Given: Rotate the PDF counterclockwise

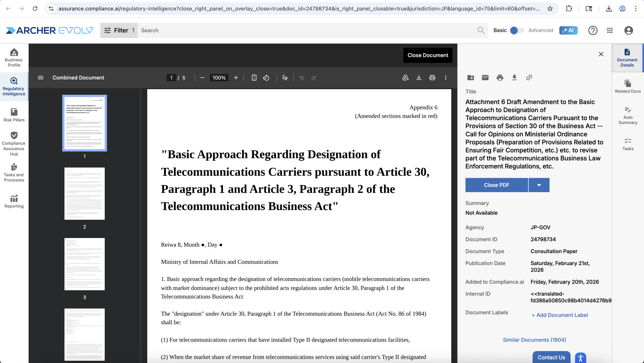Looking at the screenshot, I should [x=266, y=78].
